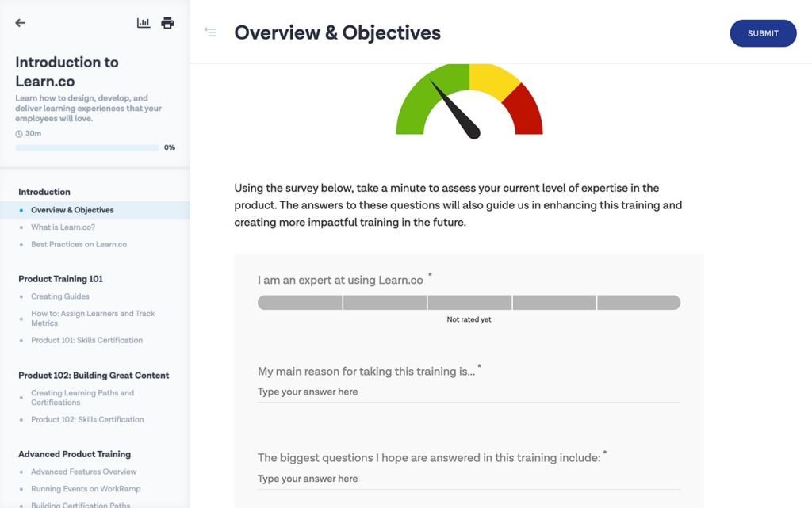Focus the biggest questions answer field
The height and width of the screenshot is (508, 812).
pos(469,479)
